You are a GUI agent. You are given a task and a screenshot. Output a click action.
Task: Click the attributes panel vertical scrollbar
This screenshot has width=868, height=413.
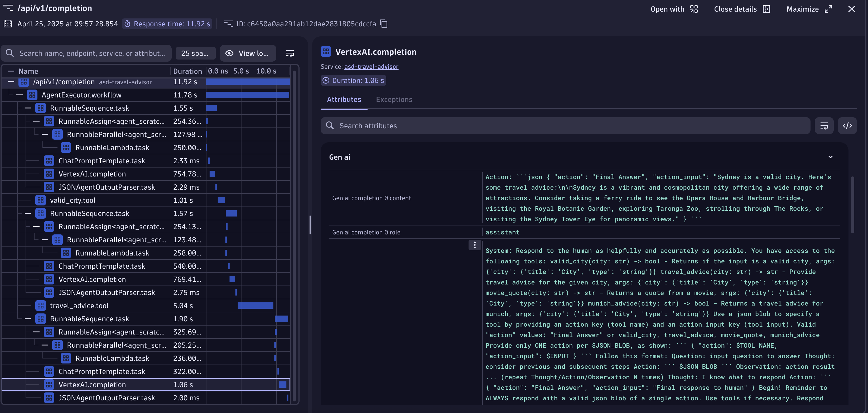(x=852, y=205)
